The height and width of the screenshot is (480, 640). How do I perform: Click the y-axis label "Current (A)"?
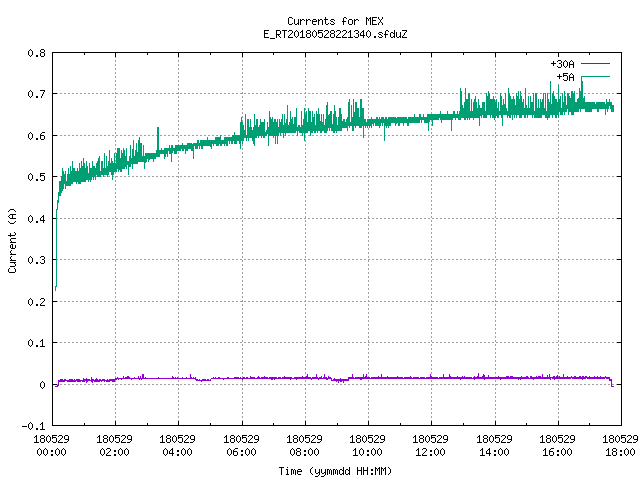pos(12,240)
